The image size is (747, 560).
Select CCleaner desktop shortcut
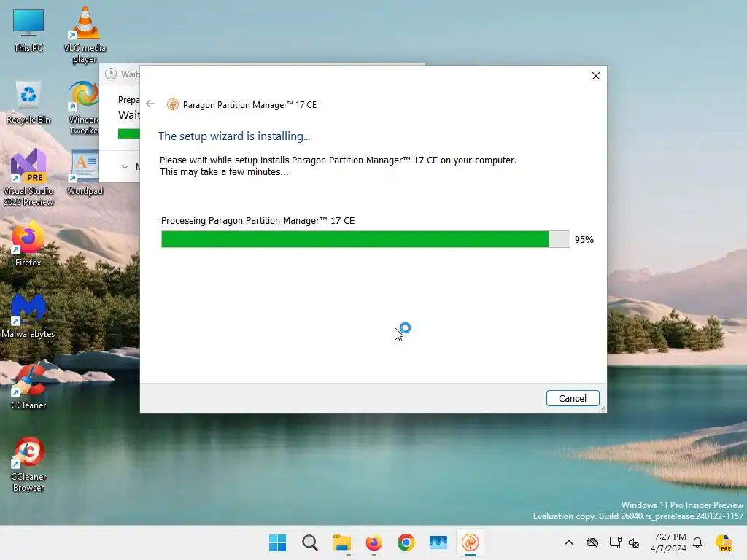pyautogui.click(x=28, y=386)
